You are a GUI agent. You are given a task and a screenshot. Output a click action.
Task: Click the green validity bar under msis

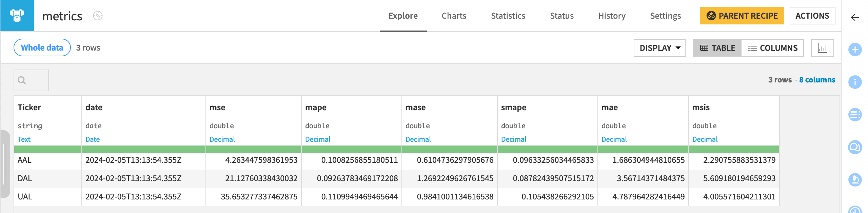pos(734,149)
